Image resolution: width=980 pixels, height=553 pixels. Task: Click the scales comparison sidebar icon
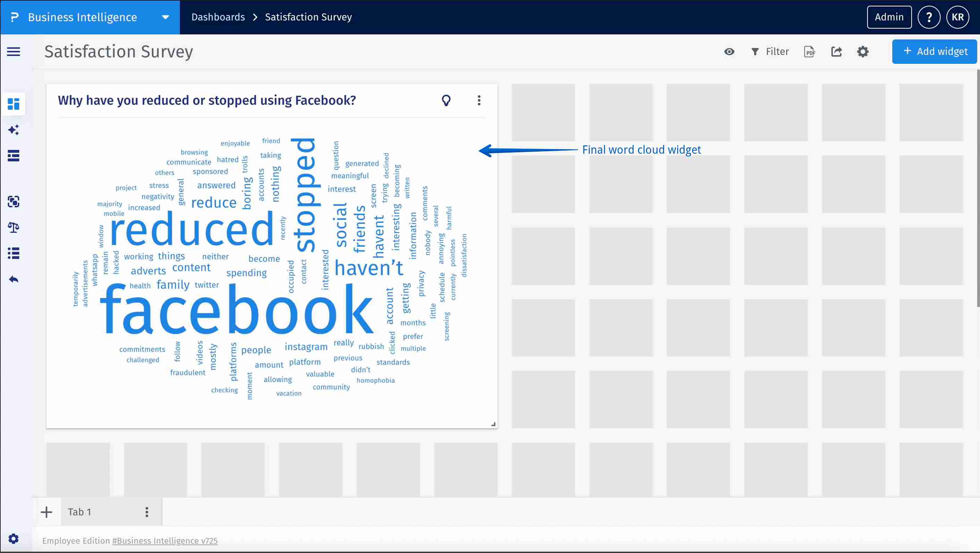(14, 228)
